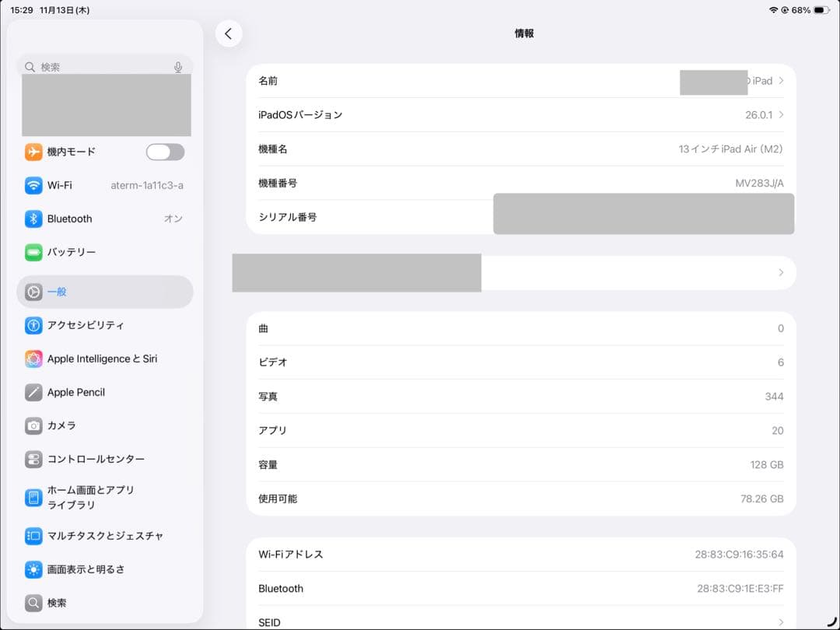Image resolution: width=840 pixels, height=630 pixels.
Task: Tap the microphone icon in the search bar
Action: coord(178,67)
